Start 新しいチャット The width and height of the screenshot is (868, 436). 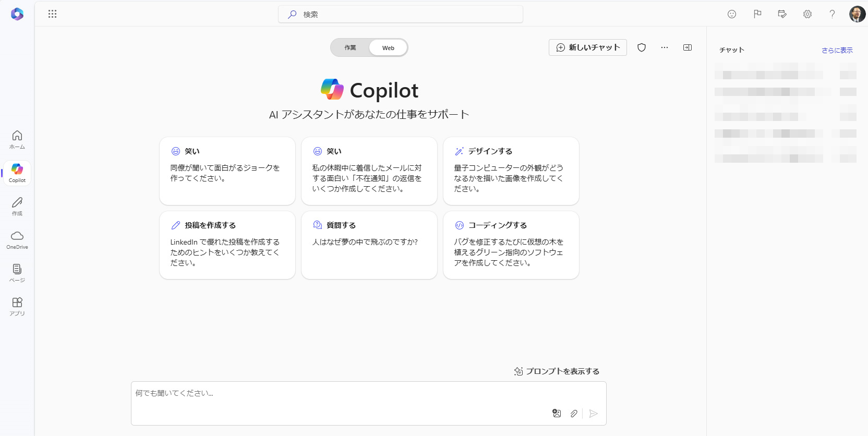tap(588, 47)
